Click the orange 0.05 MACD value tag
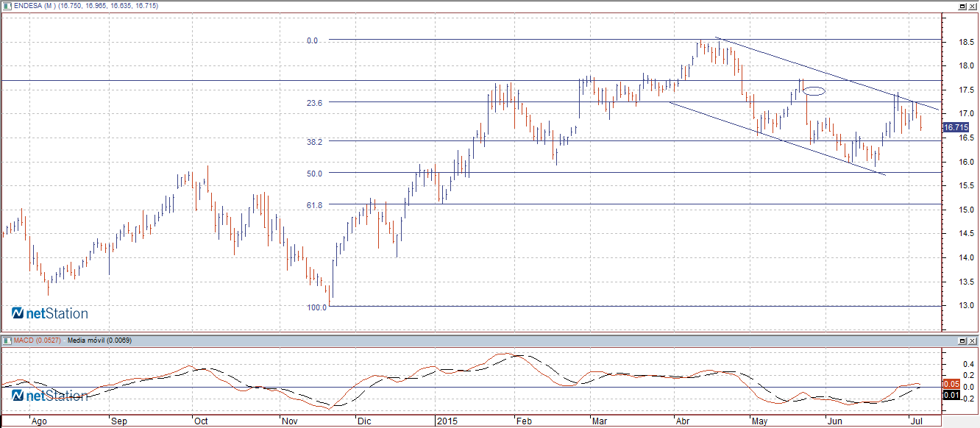Image resolution: width=980 pixels, height=428 pixels. pos(950,384)
